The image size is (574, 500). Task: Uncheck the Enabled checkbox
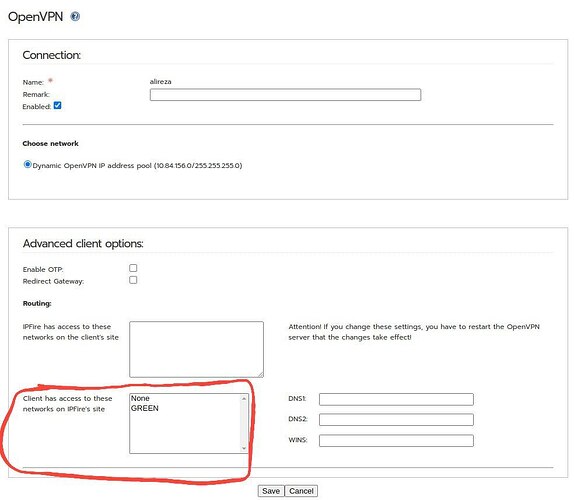[x=57, y=105]
